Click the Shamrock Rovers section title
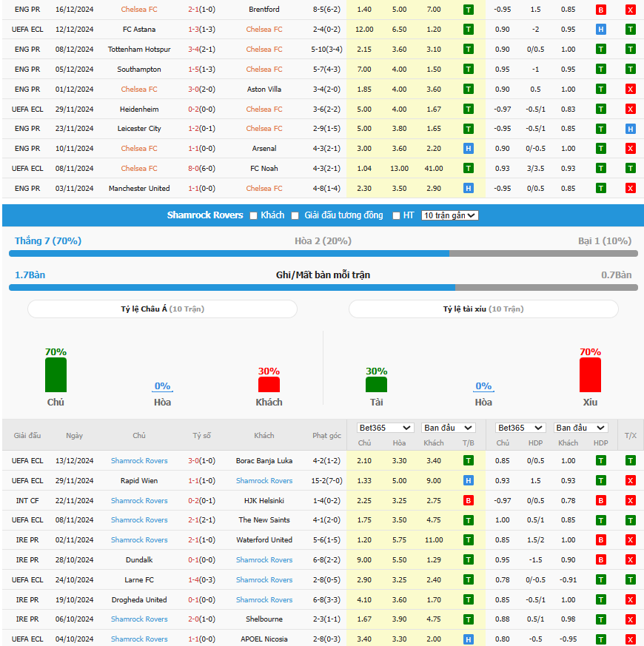 [x=205, y=215]
